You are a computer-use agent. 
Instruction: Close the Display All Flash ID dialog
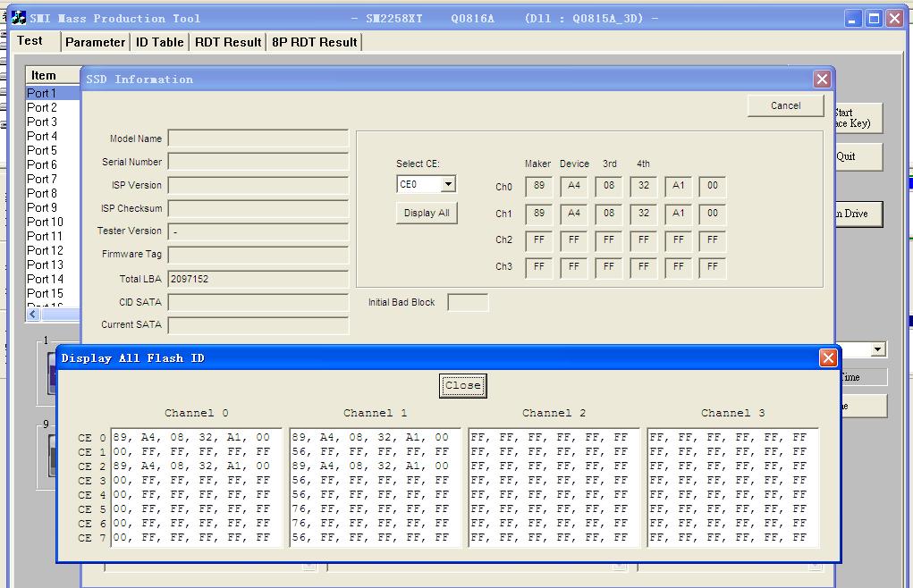[827, 357]
